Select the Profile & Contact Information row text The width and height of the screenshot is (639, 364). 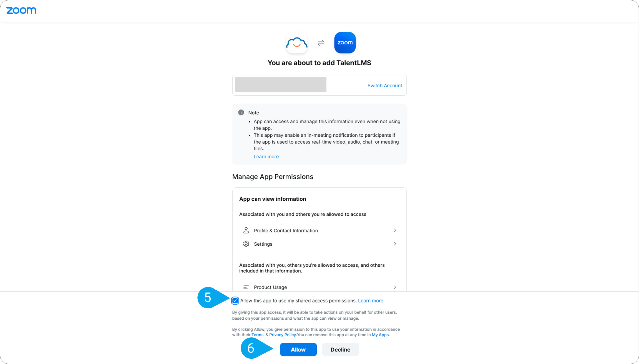click(286, 230)
